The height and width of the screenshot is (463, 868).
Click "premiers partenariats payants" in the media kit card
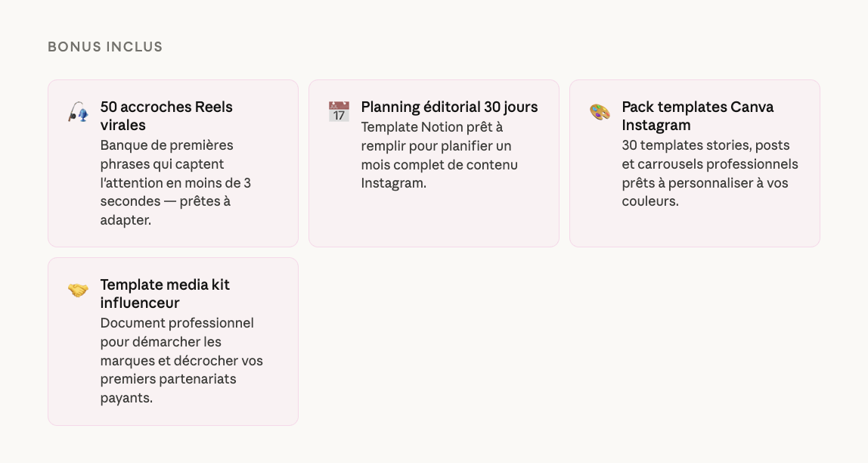168,379
